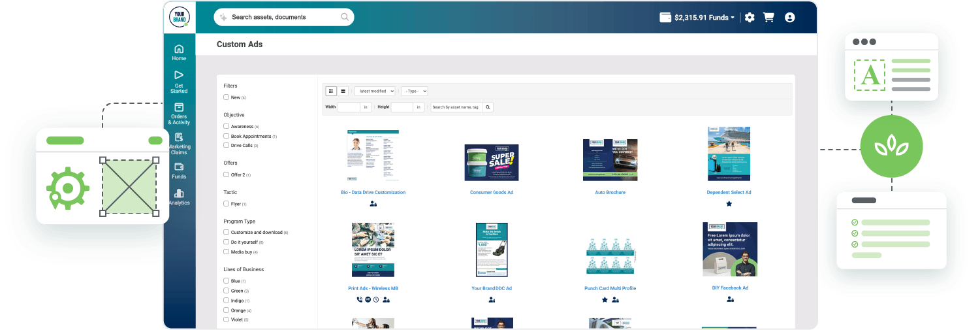The image size is (980, 330).
Task: Open Analytics in the sidebar
Action: [x=179, y=197]
